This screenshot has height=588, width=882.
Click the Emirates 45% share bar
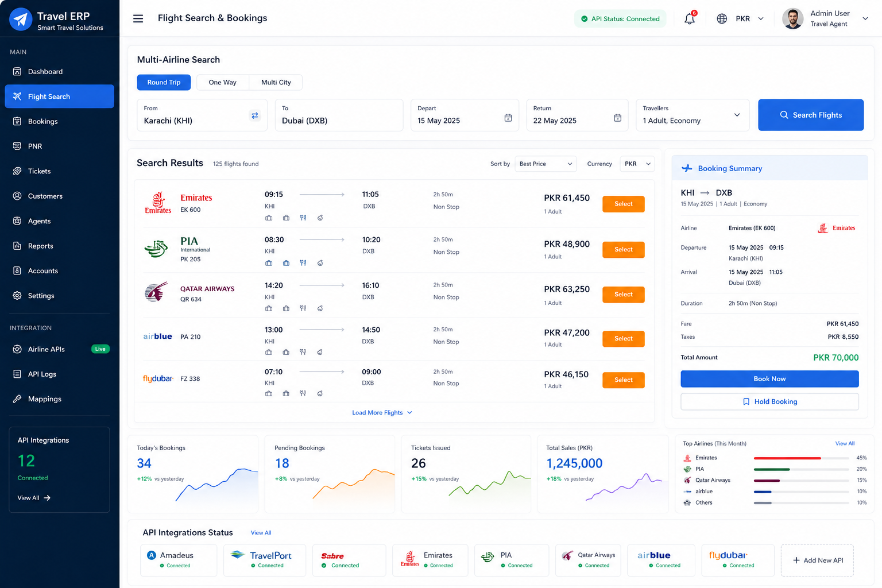[x=801, y=458]
